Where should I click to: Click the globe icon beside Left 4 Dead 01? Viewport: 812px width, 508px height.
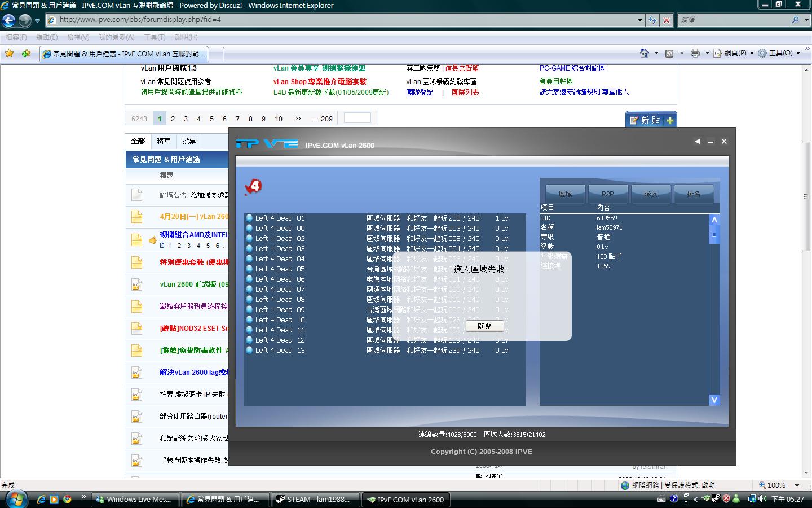tap(249, 218)
